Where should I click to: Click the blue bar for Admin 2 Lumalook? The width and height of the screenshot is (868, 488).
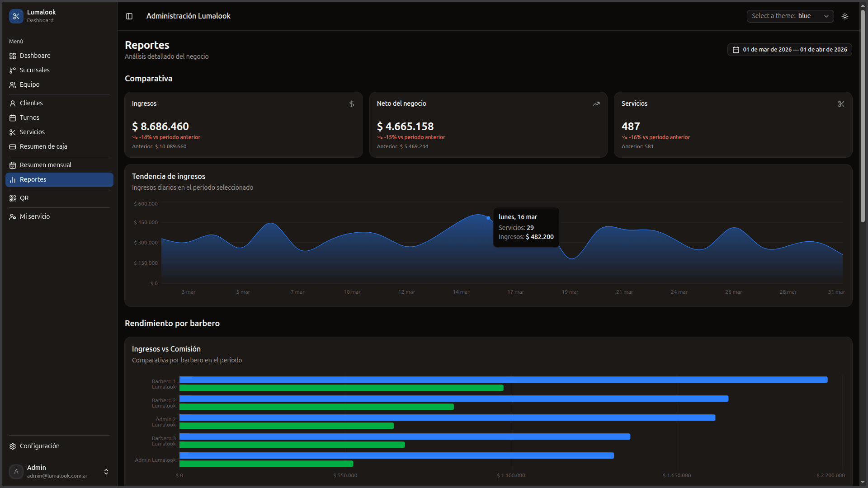click(447, 418)
